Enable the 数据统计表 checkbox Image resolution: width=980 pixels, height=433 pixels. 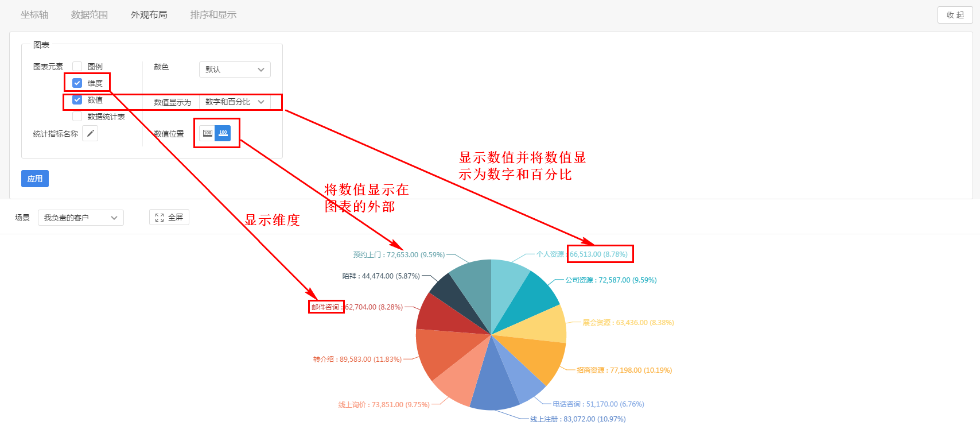pos(77,117)
